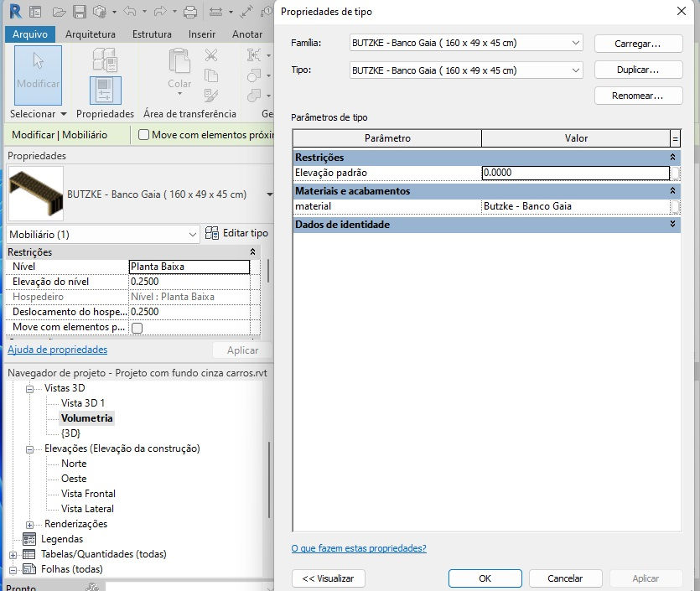
Task: Click the Renomear... button
Action: coord(638,96)
